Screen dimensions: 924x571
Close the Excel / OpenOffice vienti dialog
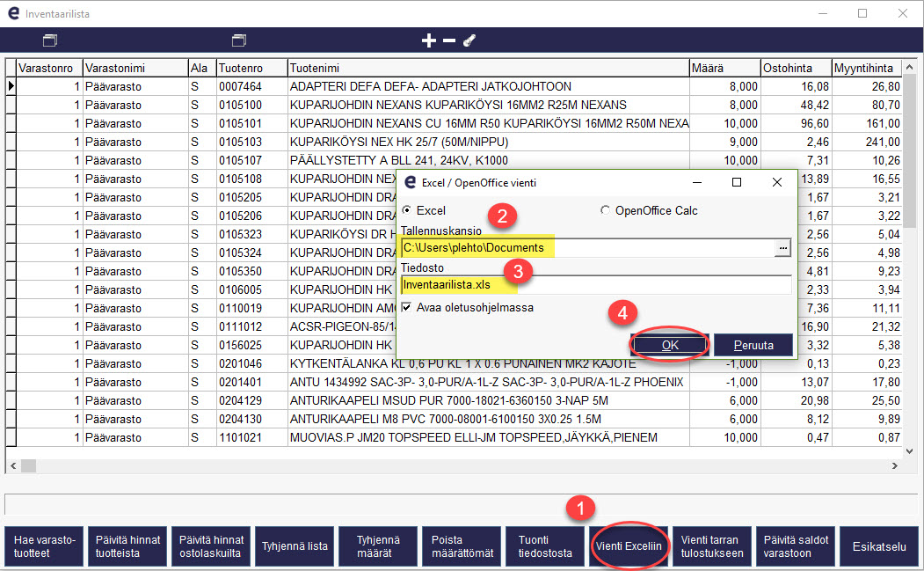tap(777, 182)
